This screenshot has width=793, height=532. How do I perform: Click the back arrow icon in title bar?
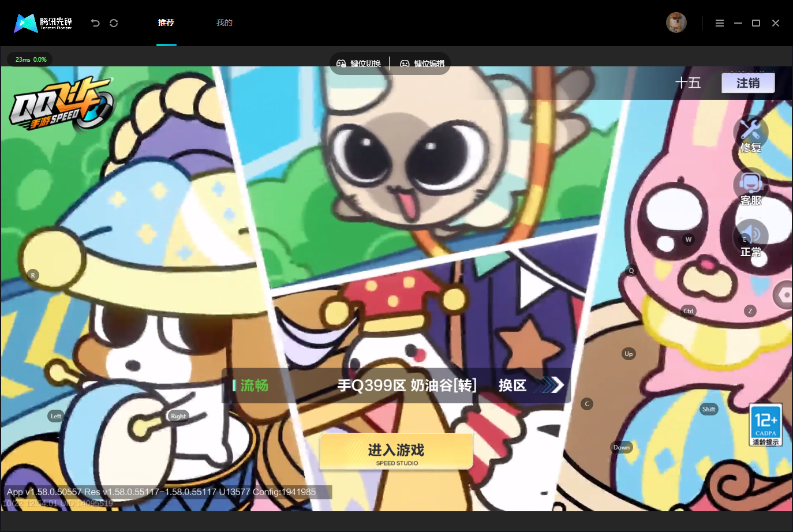(x=95, y=23)
